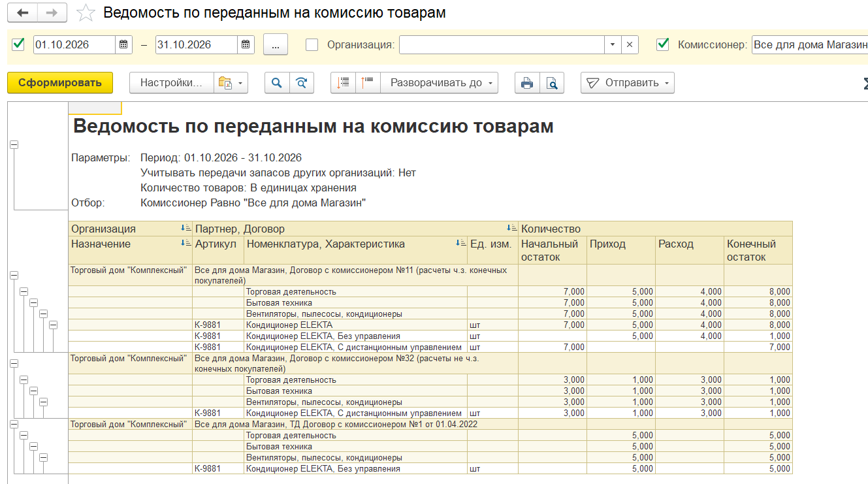
Task: Click the magnifier Find icon
Action: [277, 83]
